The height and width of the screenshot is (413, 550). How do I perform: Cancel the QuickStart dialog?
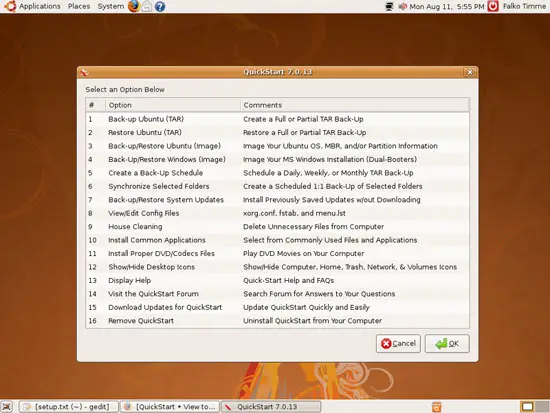point(398,344)
